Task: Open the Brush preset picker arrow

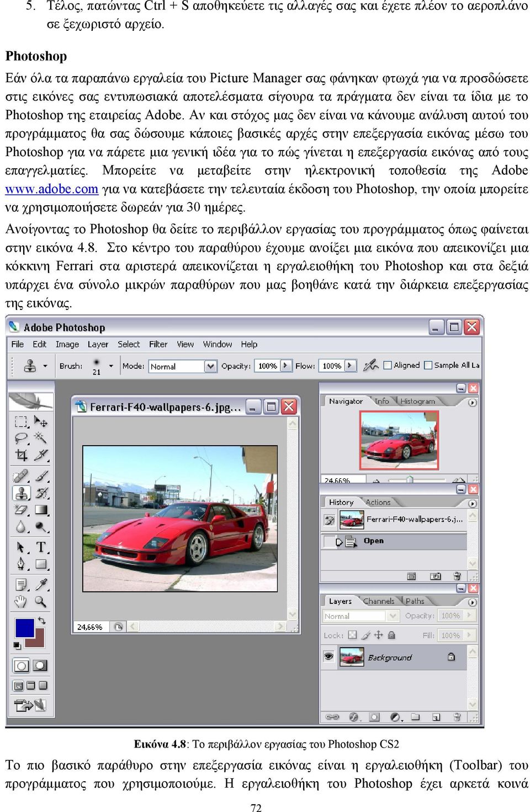Action: click(111, 366)
